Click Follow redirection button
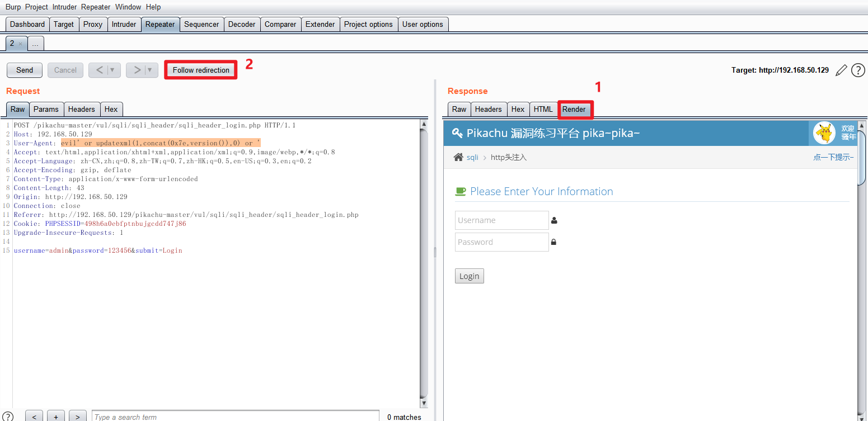The width and height of the screenshot is (868, 421). [x=201, y=70]
